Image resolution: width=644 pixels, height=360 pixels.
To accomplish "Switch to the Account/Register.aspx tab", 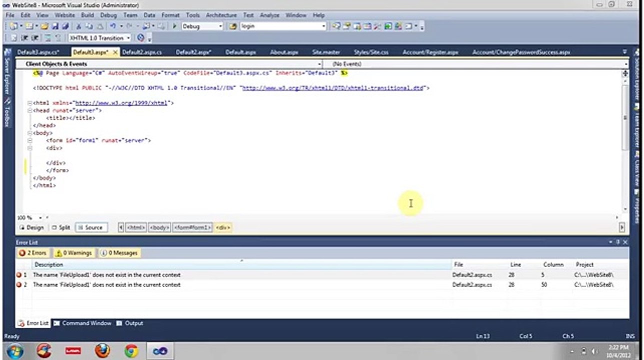I will pos(431,52).
